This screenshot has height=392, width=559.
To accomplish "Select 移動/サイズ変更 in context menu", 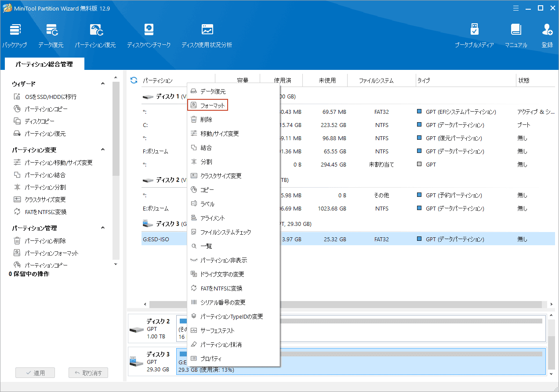I will 234,134.
